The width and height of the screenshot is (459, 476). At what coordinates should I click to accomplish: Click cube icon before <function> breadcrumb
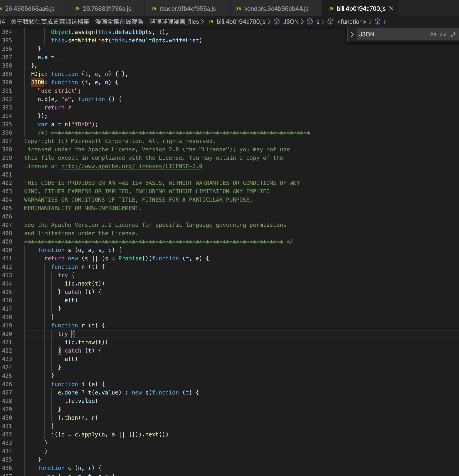[330, 22]
